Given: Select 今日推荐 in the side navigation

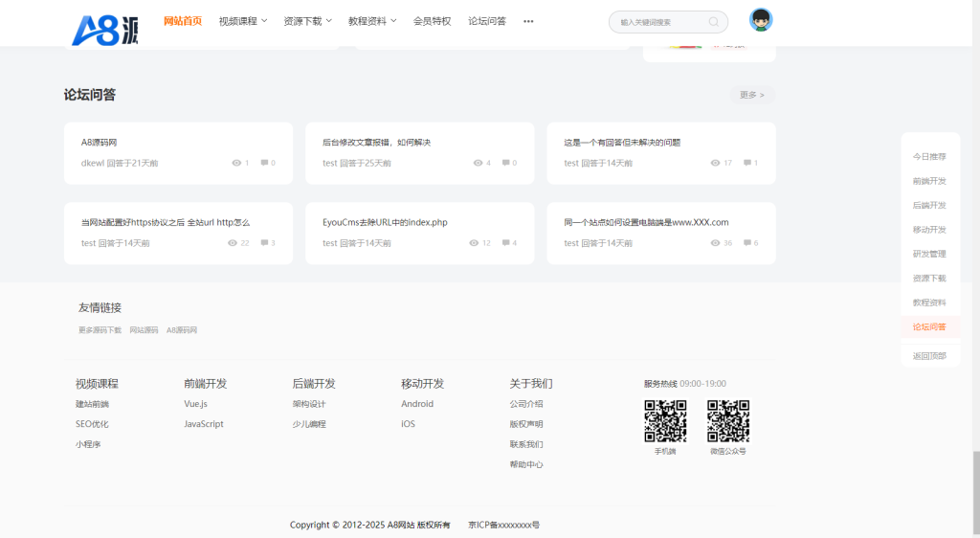Looking at the screenshot, I should (x=929, y=157).
